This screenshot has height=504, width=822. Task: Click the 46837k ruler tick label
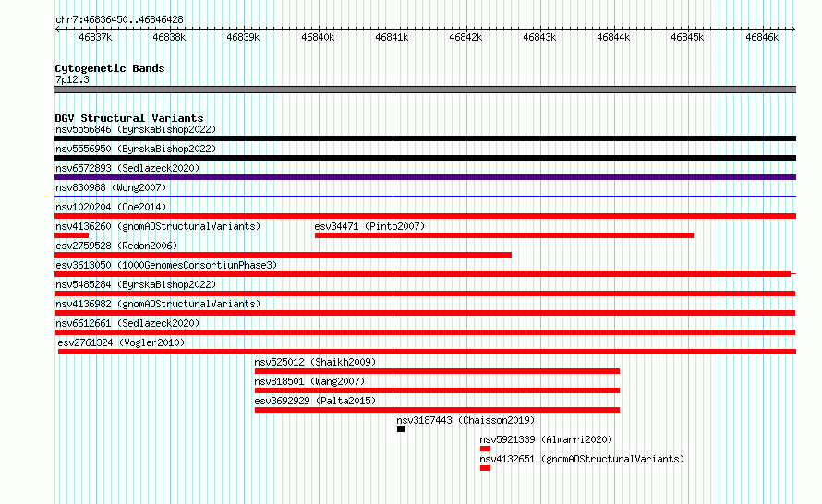[95, 38]
